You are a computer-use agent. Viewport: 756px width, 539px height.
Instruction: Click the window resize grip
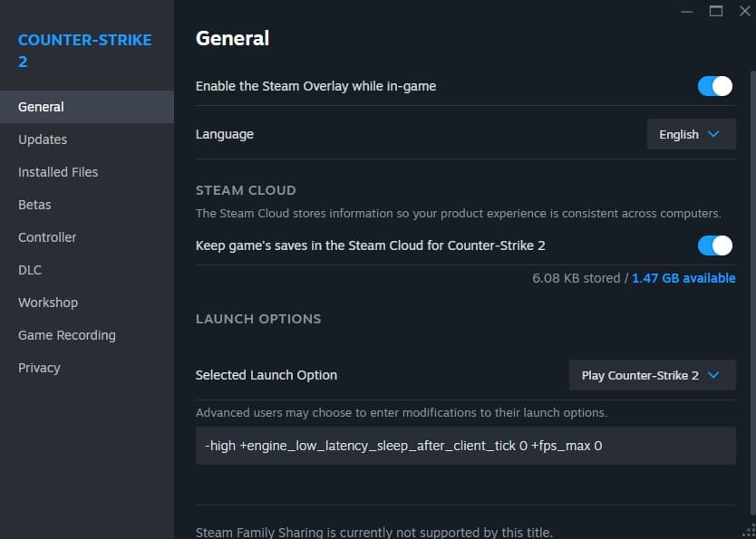coord(749,532)
